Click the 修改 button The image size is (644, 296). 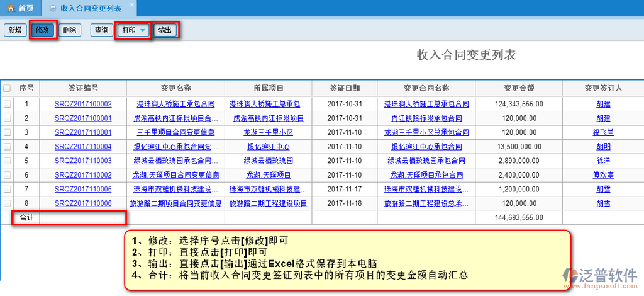pyautogui.click(x=42, y=30)
